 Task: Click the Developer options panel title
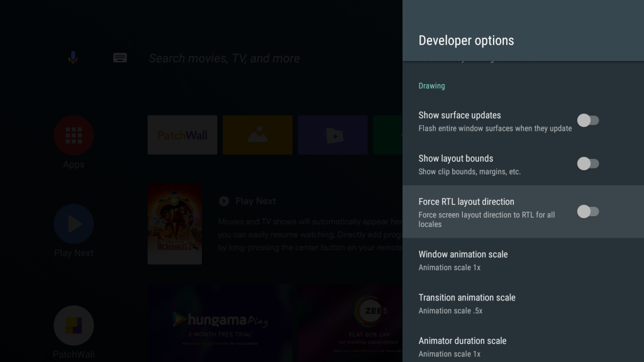point(466,40)
